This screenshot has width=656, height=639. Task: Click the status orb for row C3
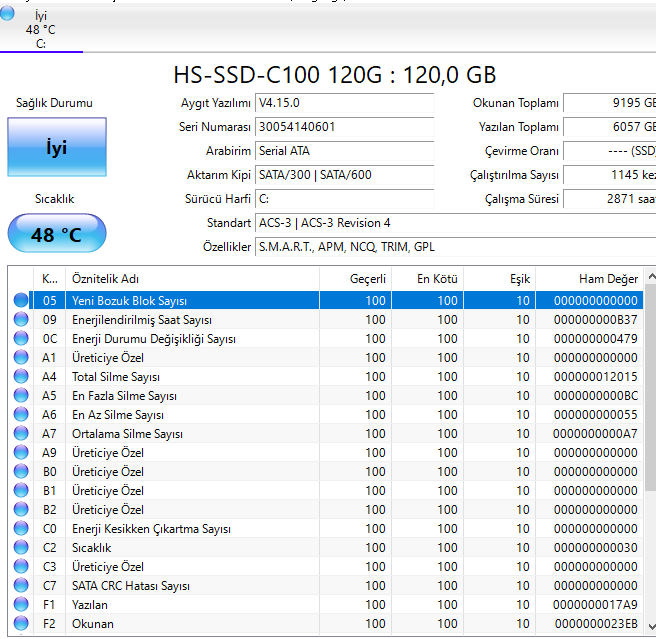[x=21, y=567]
